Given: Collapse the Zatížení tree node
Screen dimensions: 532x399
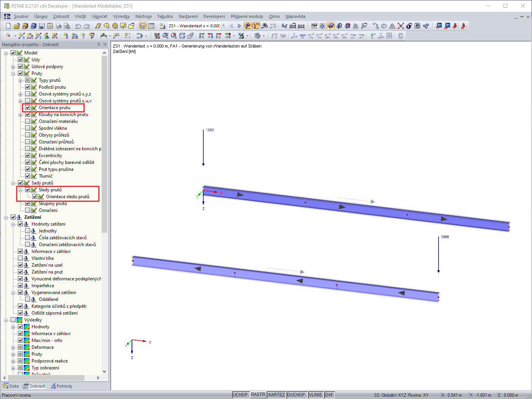Looking at the screenshot, I should click(6, 217).
